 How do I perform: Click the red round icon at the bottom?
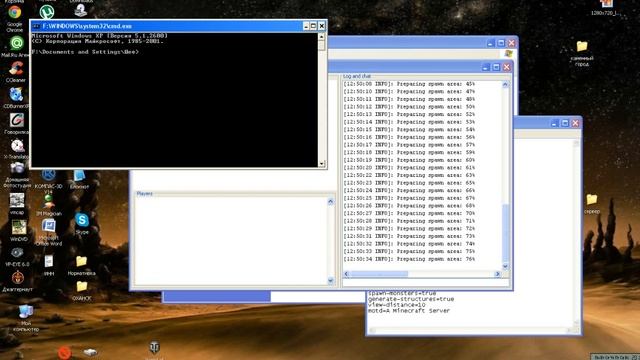click(x=64, y=352)
